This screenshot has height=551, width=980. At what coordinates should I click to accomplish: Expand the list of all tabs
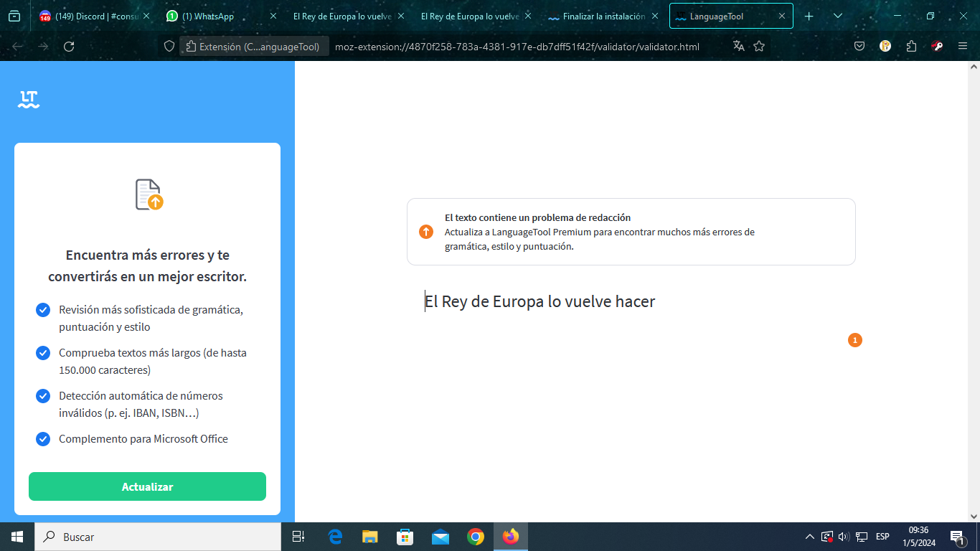pyautogui.click(x=838, y=16)
